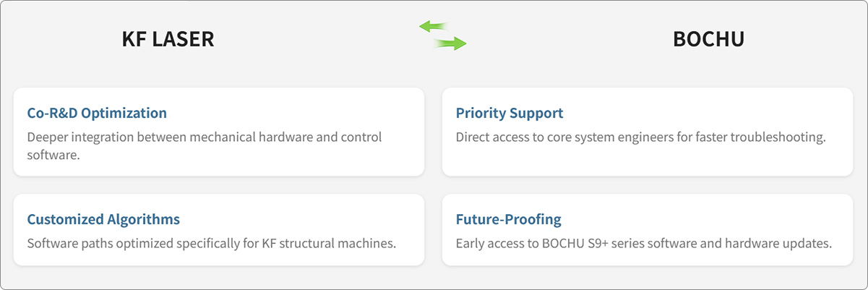This screenshot has height=290, width=868.
Task: Click the 'Software paths optimized' description text
Action: pos(211,243)
